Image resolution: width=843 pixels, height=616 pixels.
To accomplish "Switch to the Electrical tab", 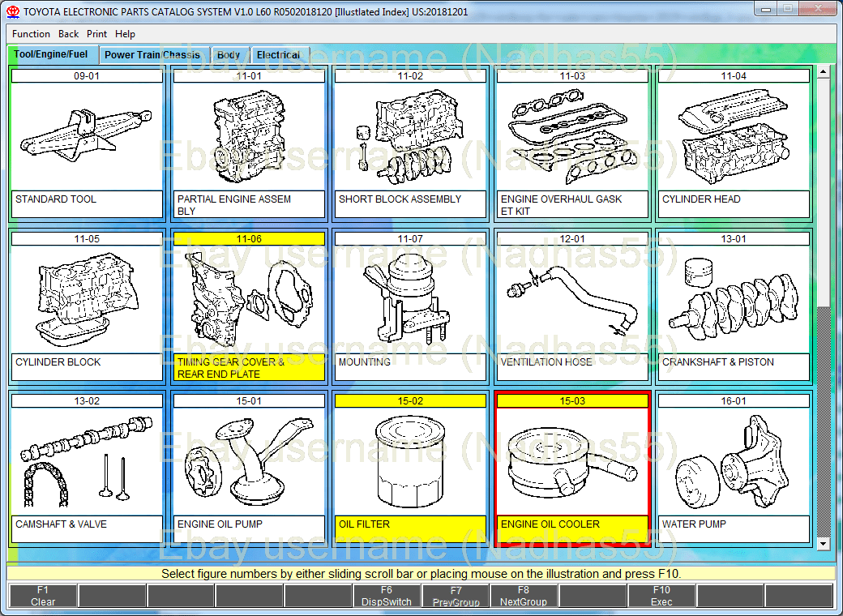I will pyautogui.click(x=278, y=55).
